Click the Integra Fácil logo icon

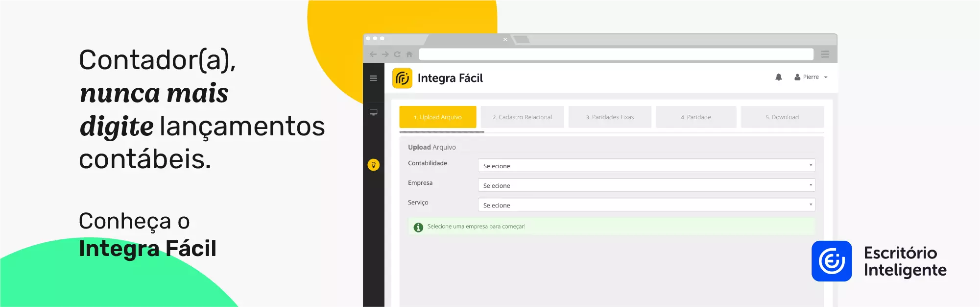[402, 78]
